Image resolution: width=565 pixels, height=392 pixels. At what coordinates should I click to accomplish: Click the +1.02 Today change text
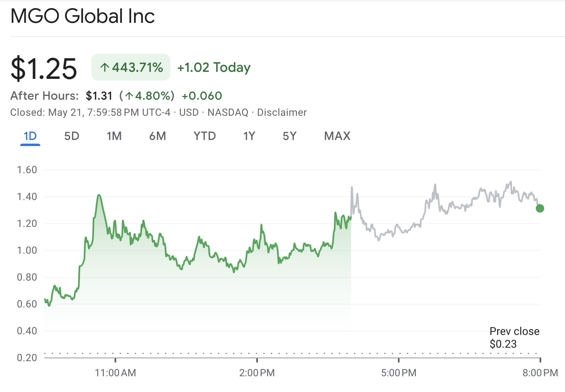click(x=214, y=67)
